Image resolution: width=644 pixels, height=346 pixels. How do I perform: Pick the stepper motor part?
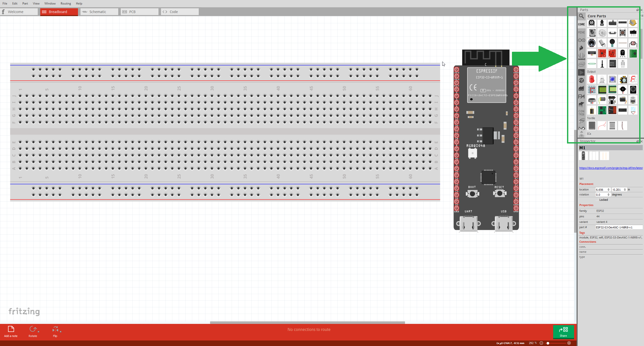(x=633, y=100)
